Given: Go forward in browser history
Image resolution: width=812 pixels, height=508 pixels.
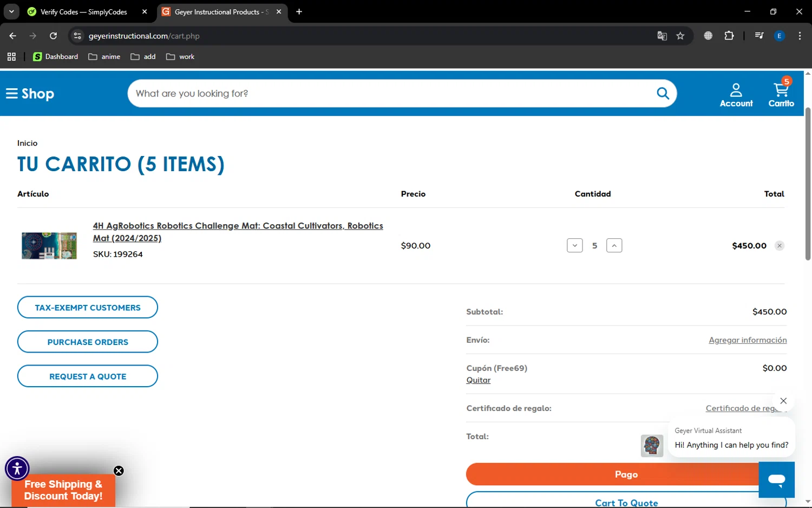Looking at the screenshot, I should pyautogui.click(x=33, y=36).
